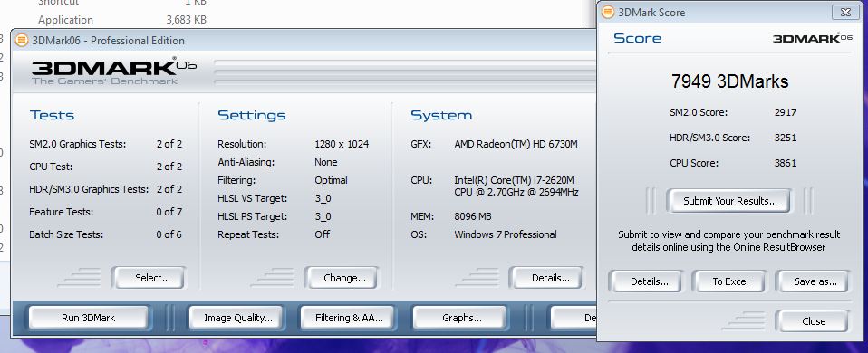868x353 pixels.
Task: Click the 3DMark Score window title icon
Action: (608, 12)
